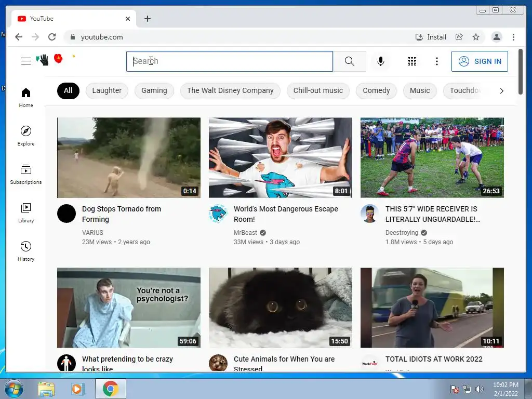Open File Explorer from taskbar
Viewport: 532px width, 399px height.
coord(46,389)
